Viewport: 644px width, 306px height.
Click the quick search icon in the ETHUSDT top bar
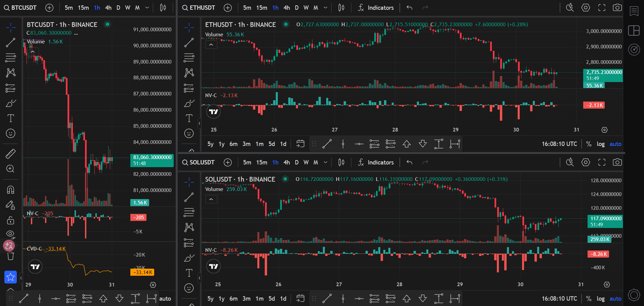(x=570, y=8)
